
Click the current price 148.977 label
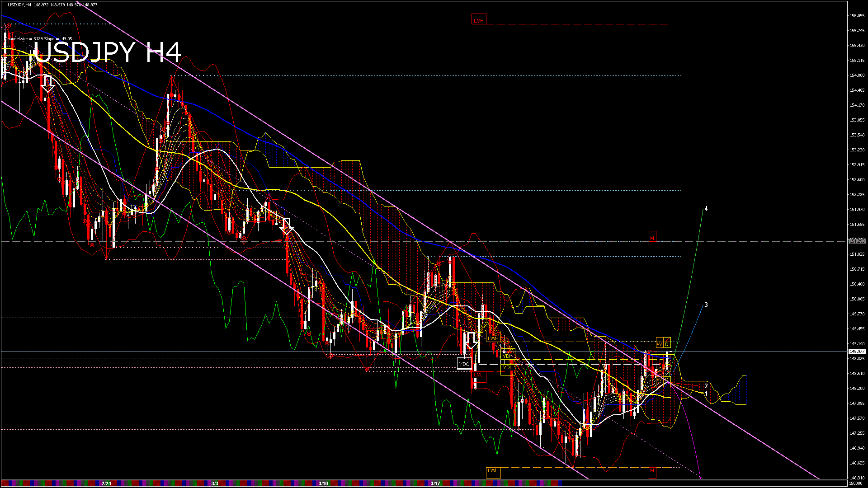coord(857,351)
